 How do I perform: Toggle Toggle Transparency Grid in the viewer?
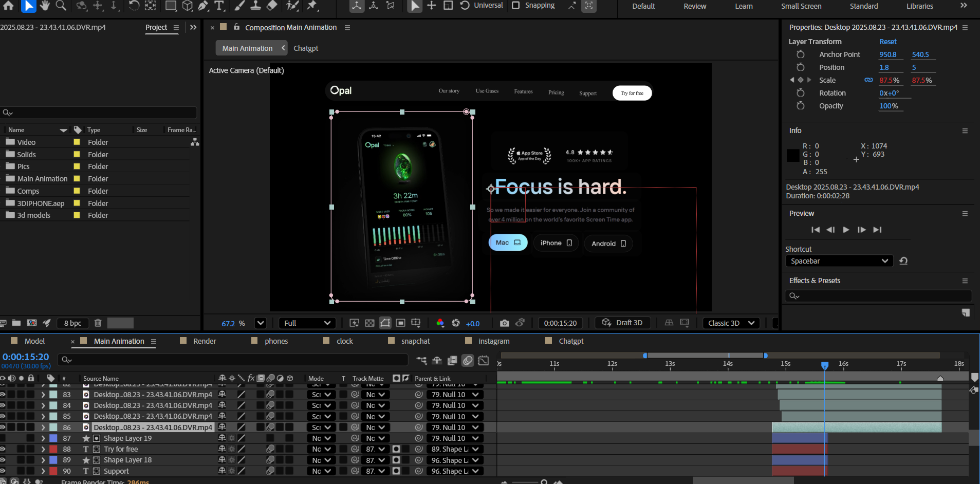coord(369,323)
